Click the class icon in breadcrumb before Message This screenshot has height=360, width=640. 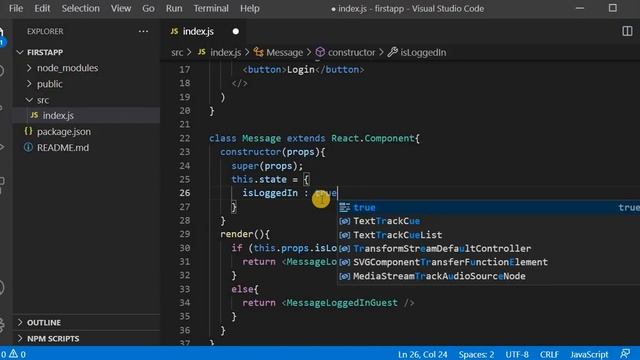(258, 52)
